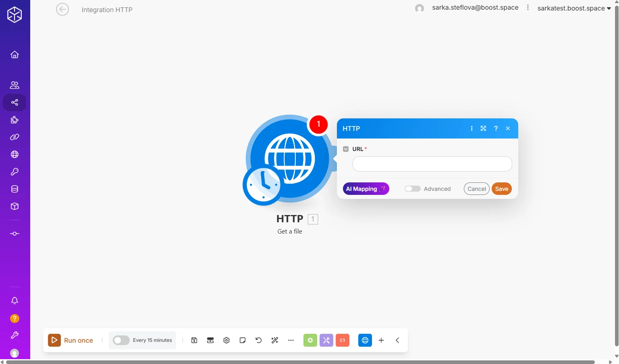Image resolution: width=619 pixels, height=364 pixels.
Task: Click the AI Mapping button
Action: coord(366,189)
